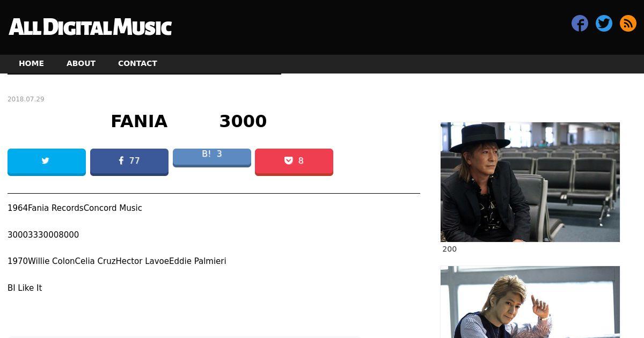Viewport: 644px width, 338px height.
Task: Open sidebar thumbnail of man in black hat
Action: (x=530, y=182)
